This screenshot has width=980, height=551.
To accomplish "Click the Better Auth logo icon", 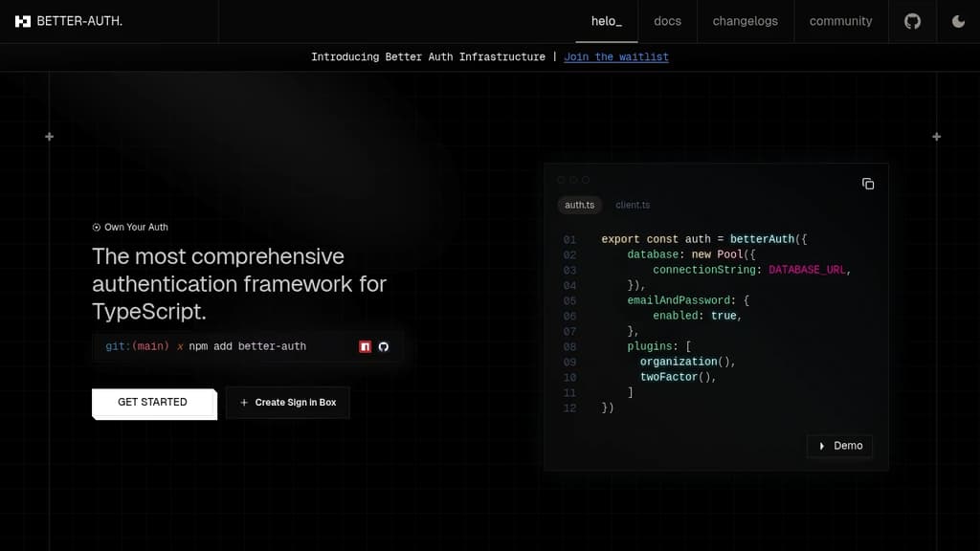I will (22, 20).
